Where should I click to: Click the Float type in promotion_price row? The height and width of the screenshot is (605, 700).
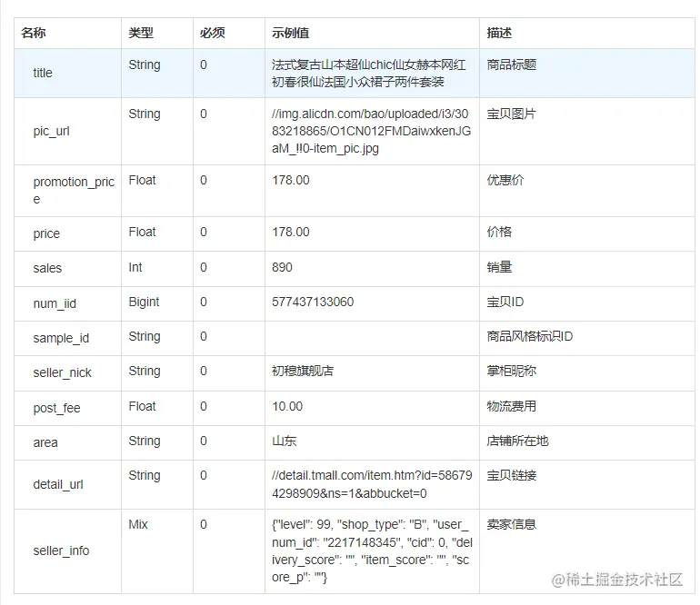(142, 180)
